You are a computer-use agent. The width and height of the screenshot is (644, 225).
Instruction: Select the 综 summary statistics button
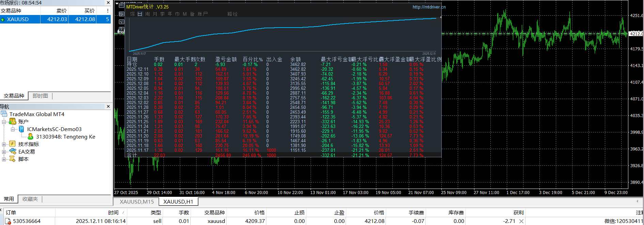132,14
